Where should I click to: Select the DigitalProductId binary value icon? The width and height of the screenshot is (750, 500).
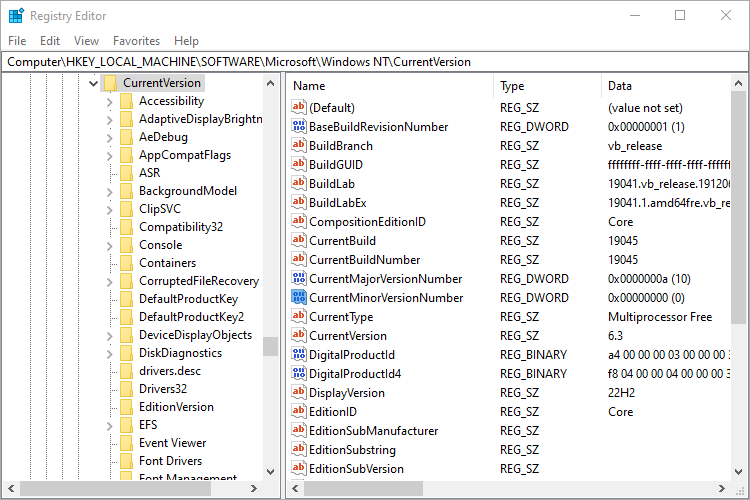pos(299,355)
